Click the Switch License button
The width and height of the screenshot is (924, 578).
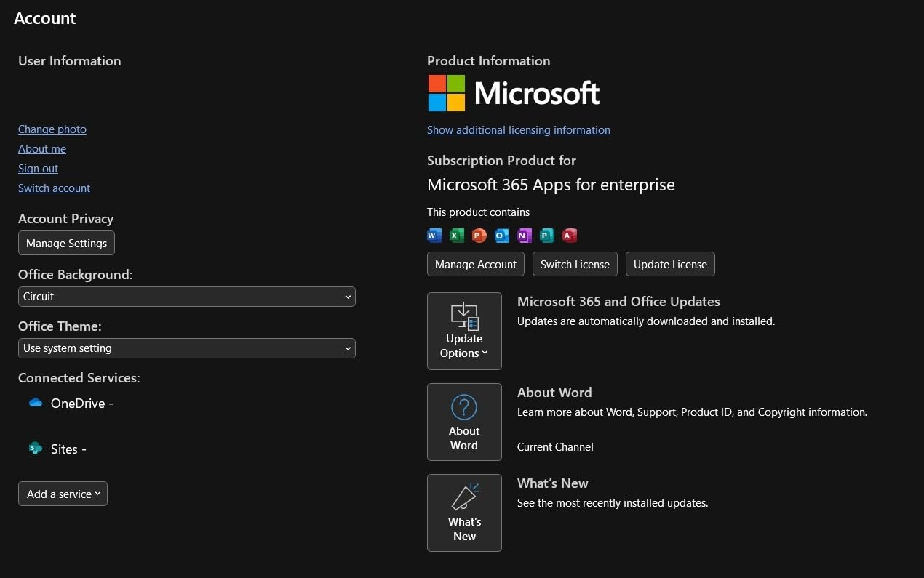point(575,264)
